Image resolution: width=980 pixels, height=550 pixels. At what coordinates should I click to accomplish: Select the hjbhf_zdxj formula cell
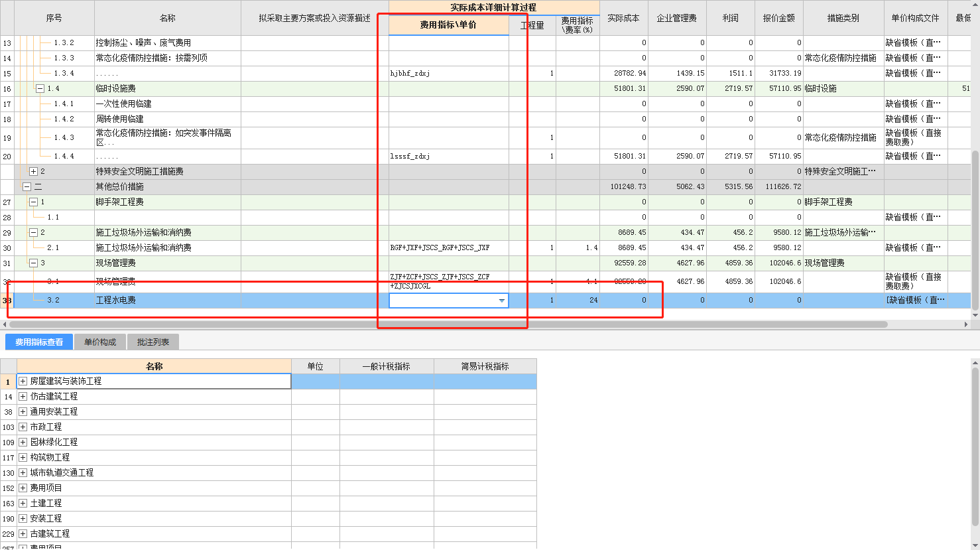click(x=449, y=74)
